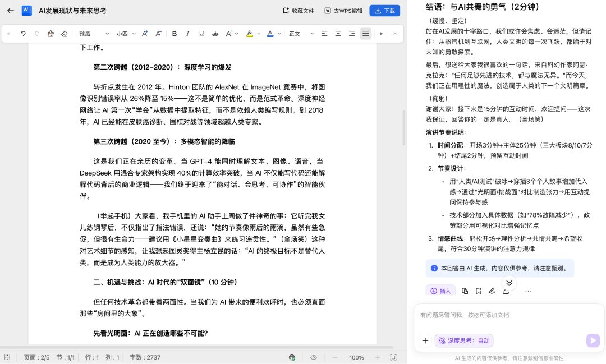Toggle italic formatting
The width and height of the screenshot is (606, 364).
point(188,34)
